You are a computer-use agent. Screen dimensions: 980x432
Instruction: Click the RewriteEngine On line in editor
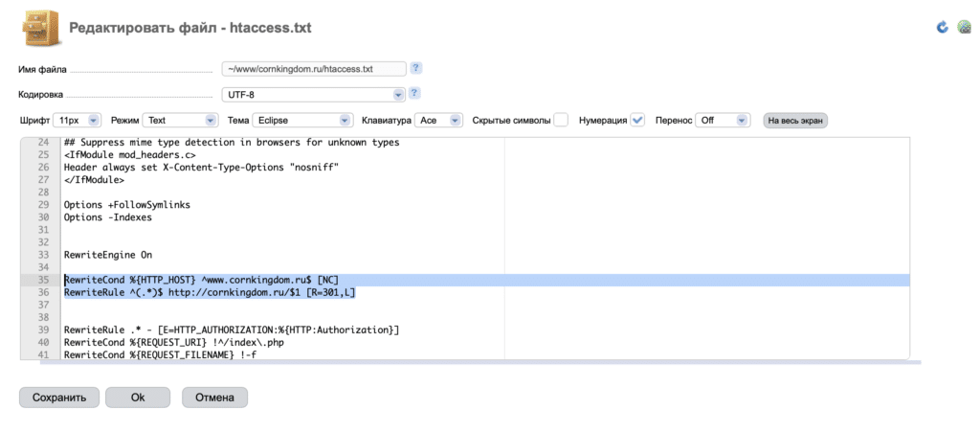click(x=107, y=255)
